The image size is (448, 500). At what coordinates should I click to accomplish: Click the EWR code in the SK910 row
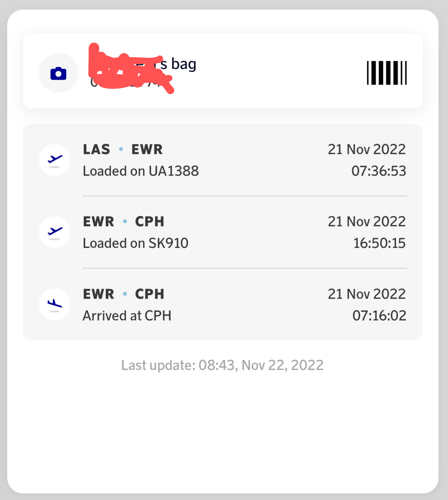[98, 222]
